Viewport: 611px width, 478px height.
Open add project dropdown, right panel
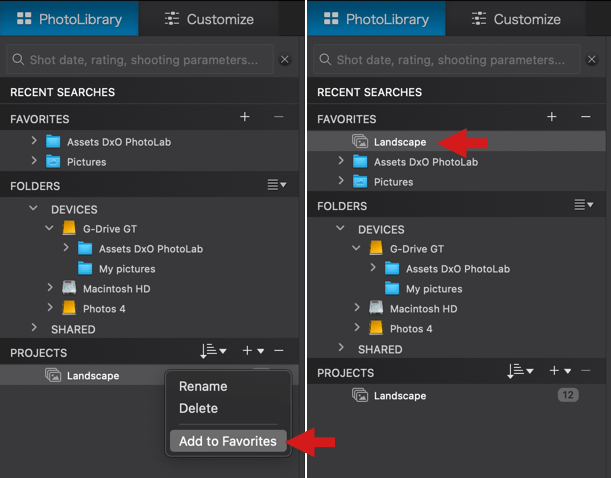(x=560, y=371)
